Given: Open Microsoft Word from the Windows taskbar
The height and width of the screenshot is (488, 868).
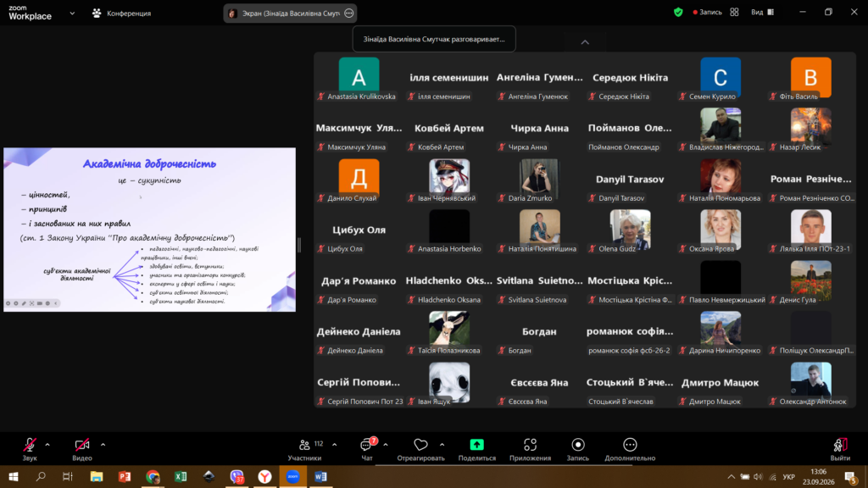Looking at the screenshot, I should [x=320, y=476].
